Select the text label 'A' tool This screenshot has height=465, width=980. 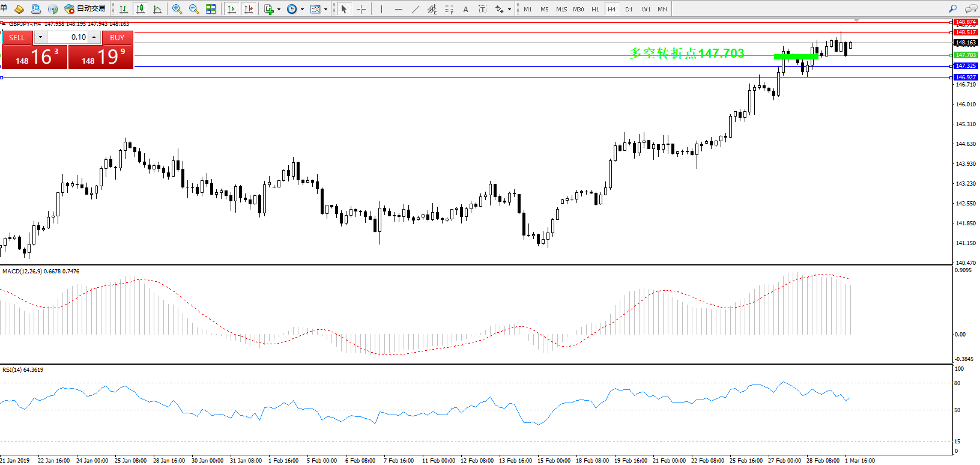(x=465, y=9)
